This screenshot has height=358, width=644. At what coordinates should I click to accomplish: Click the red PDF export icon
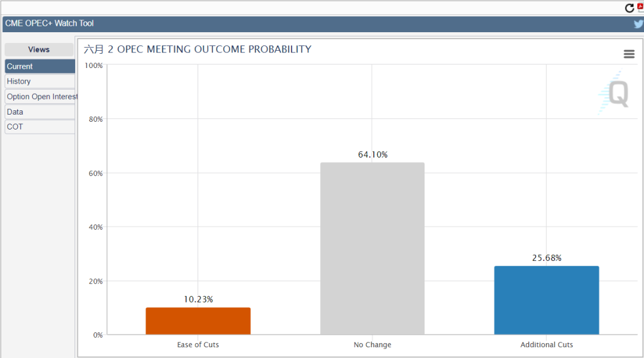[640, 7]
